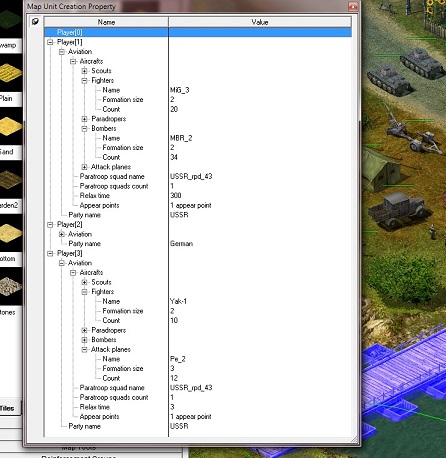This screenshot has height=458, width=446.
Task: Select the green tent on the map
Action: 380,170
